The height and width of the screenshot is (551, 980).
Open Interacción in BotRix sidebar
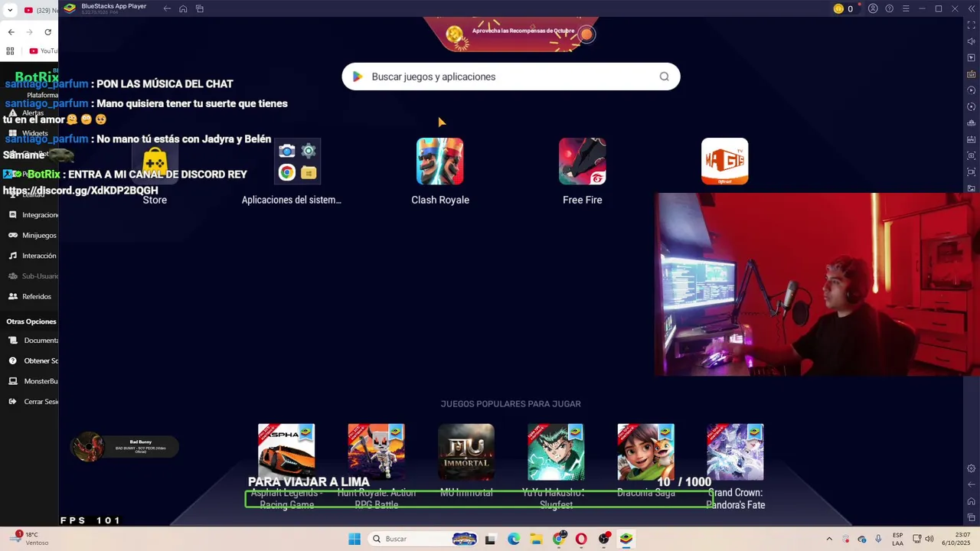click(33, 256)
